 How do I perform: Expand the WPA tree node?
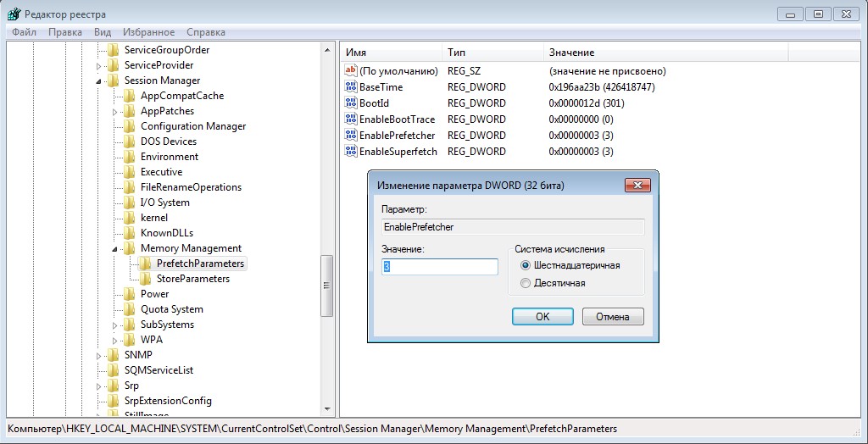pos(114,341)
